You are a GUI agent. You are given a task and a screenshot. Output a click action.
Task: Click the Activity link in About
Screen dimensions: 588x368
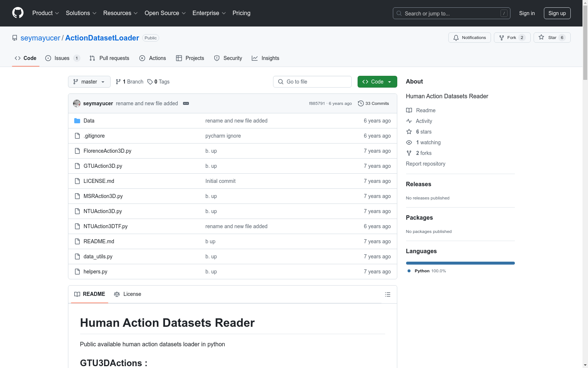pyautogui.click(x=419, y=121)
